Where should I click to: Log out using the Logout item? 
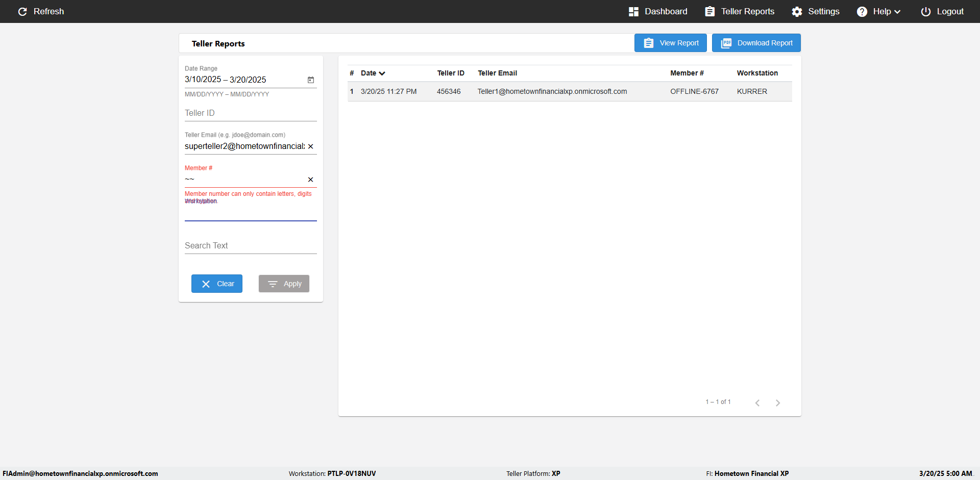pos(942,12)
